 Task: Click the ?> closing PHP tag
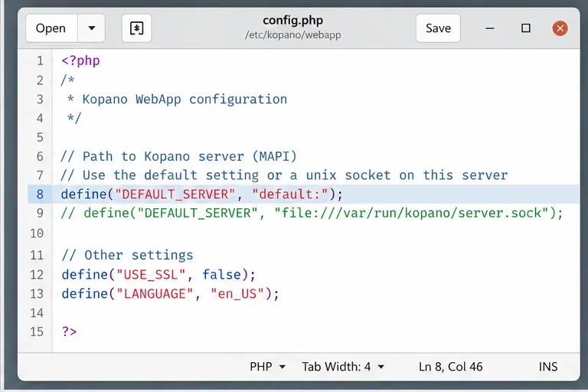click(x=70, y=332)
